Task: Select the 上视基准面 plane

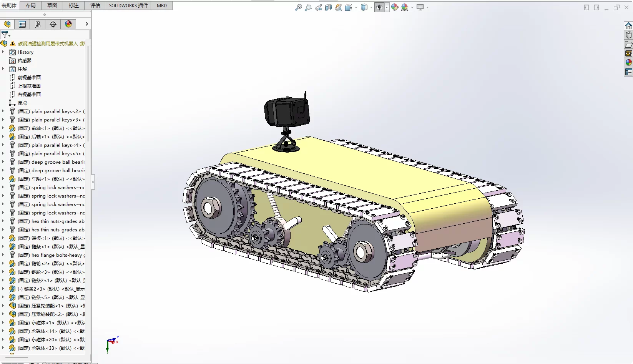Action: (x=29, y=86)
